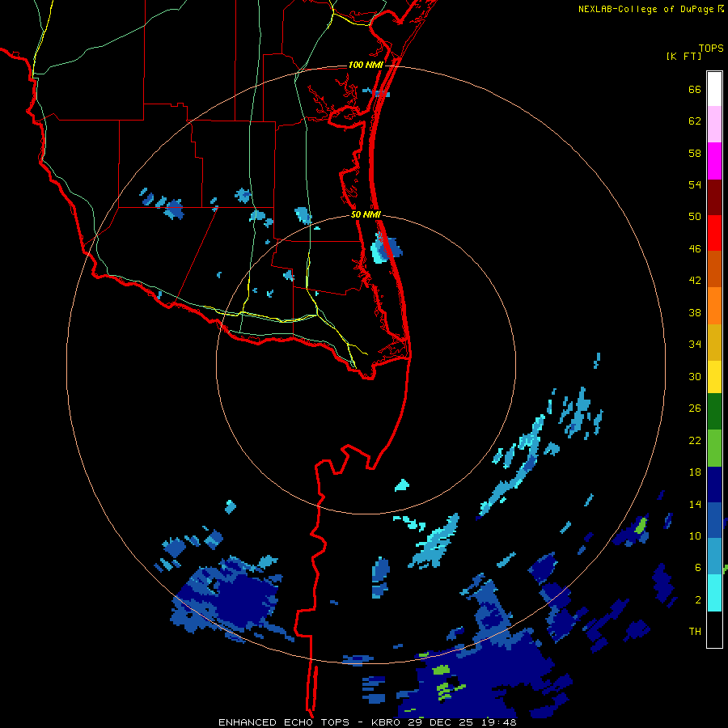This screenshot has height=728, width=728.
Task: Click the 50 NMI range ring label
Action: coord(366,214)
